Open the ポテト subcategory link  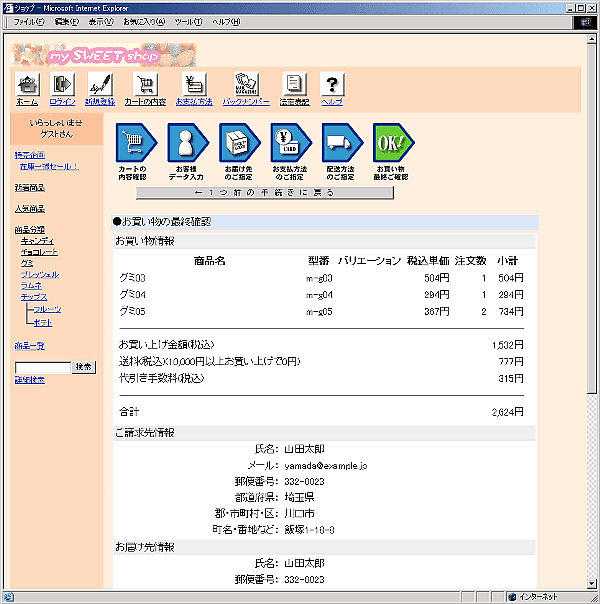[x=43, y=323]
